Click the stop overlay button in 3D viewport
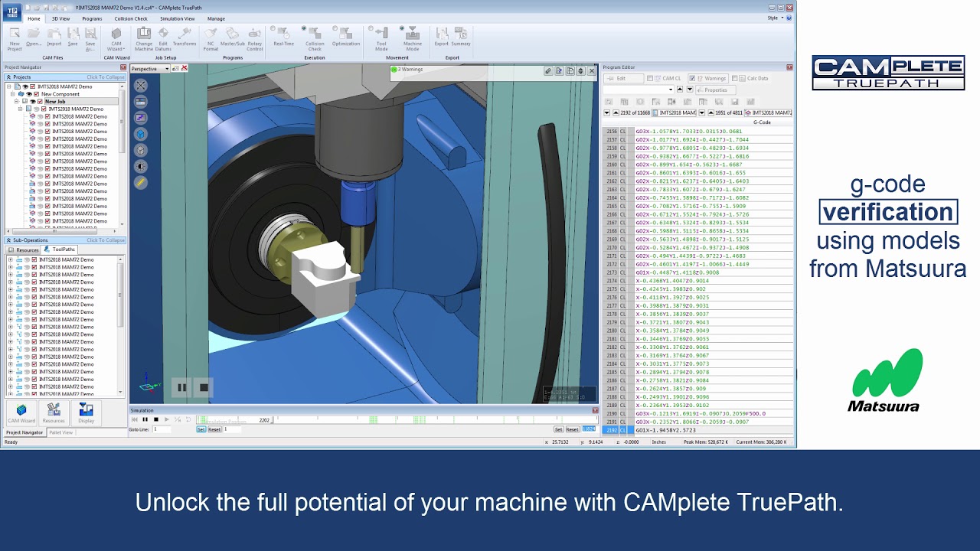The width and height of the screenshot is (980, 551). 204,387
